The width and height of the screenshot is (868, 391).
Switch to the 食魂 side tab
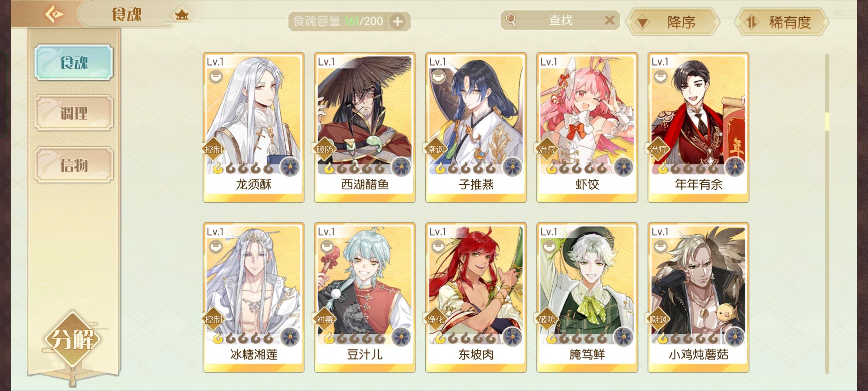click(x=74, y=62)
